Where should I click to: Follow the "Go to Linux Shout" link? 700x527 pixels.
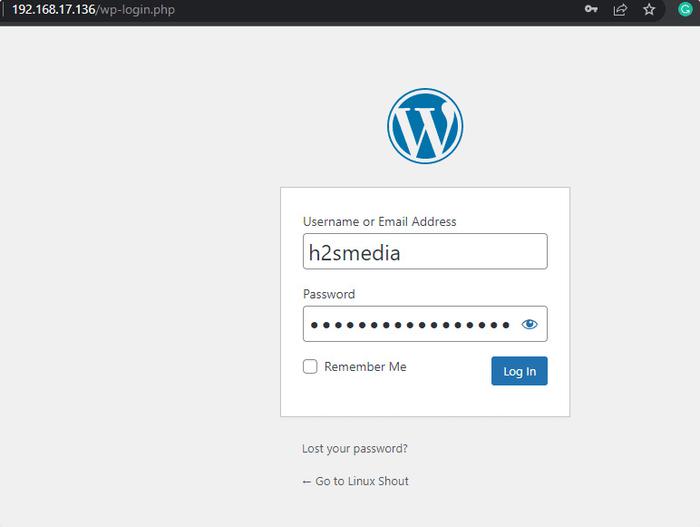pos(361,481)
